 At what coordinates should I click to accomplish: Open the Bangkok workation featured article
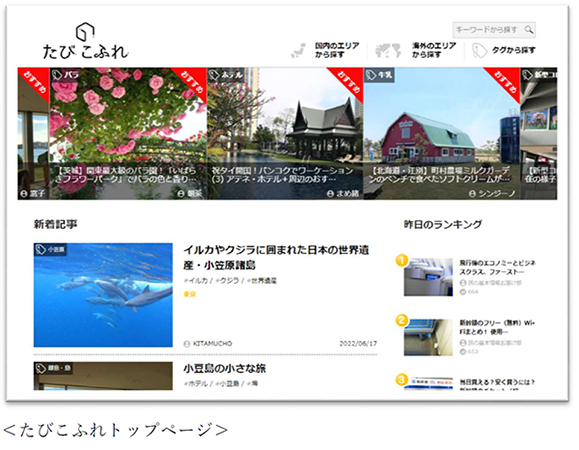point(285,133)
